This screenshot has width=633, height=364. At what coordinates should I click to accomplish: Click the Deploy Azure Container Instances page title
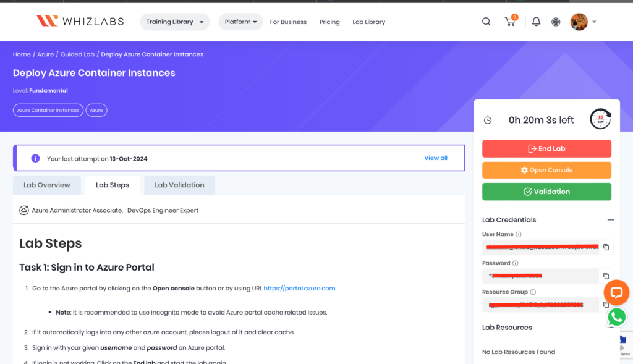[94, 73]
